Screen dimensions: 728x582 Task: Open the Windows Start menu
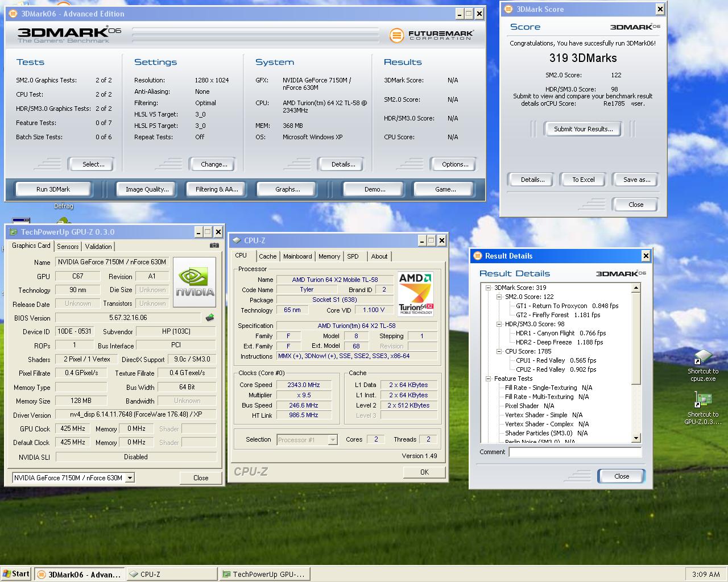click(x=16, y=574)
